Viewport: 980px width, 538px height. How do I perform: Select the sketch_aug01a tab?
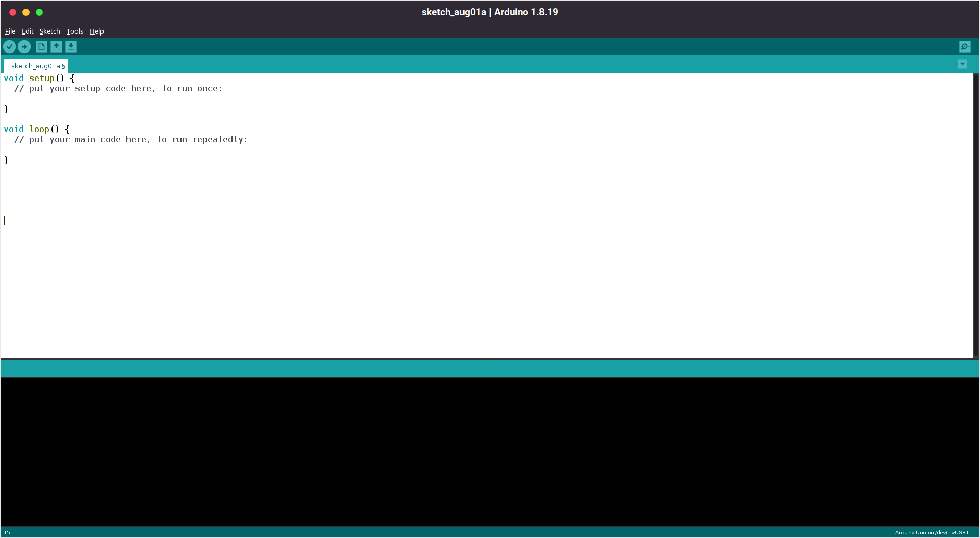[x=36, y=66]
